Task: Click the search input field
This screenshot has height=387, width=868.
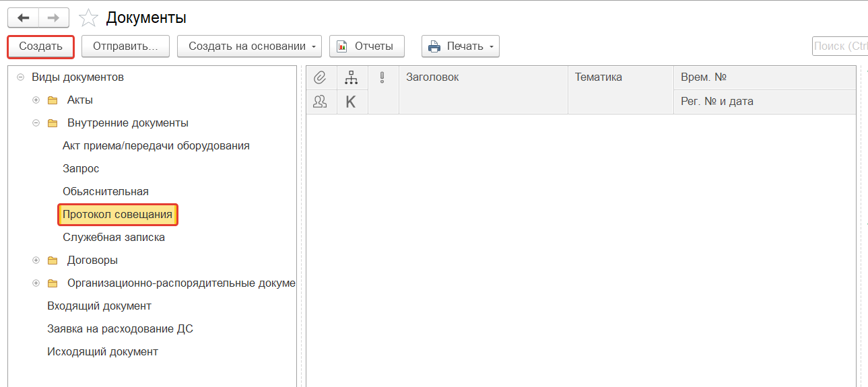Action: 840,46
